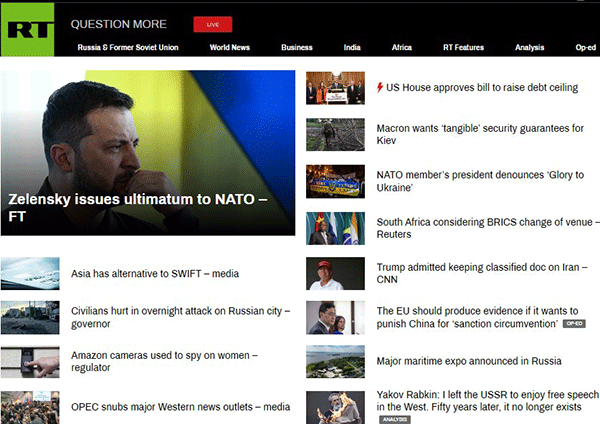Screen dimensions: 600x424
Task: Click the BRICS flags thumbnail
Action: 335,228
